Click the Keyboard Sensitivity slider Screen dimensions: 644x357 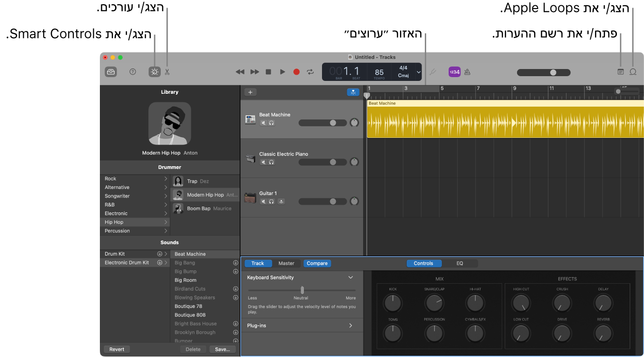coord(302,290)
